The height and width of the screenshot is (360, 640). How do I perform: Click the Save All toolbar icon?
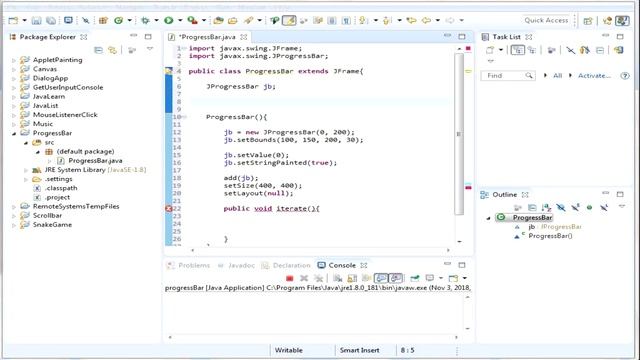[x=51, y=20]
